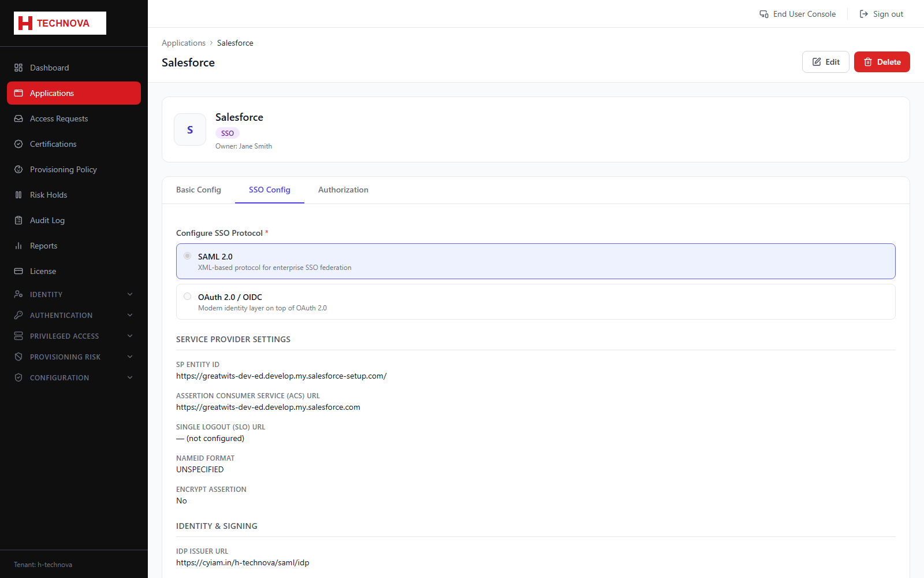Click the End User Console link

(798, 14)
